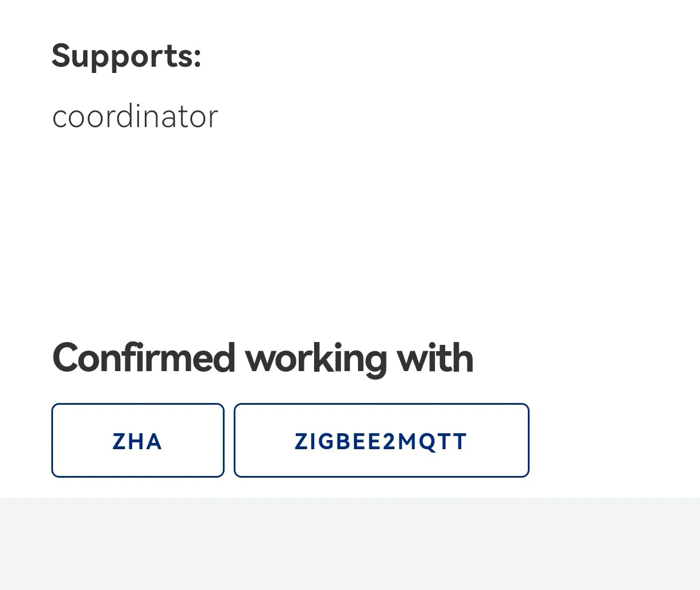Choose ZHA under Confirmed working with

[x=137, y=441]
